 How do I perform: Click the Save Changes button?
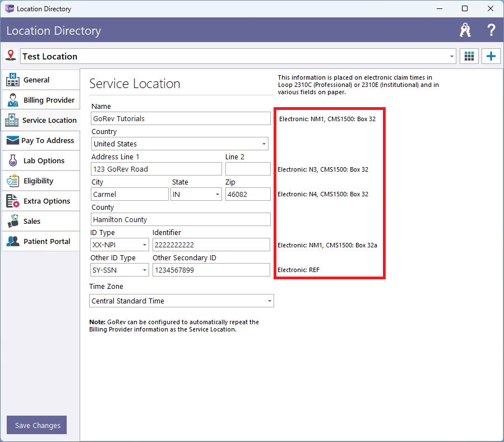[x=36, y=425]
